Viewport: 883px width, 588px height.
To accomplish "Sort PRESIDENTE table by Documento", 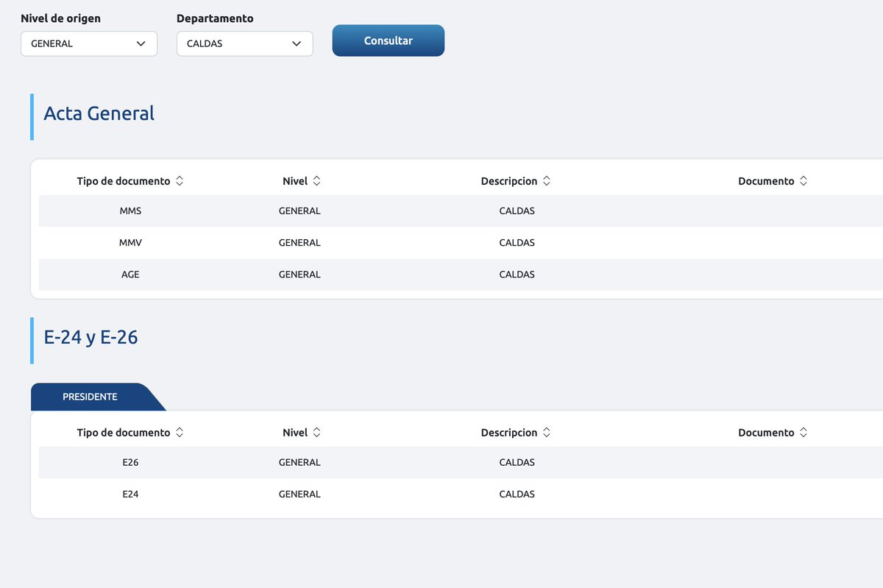I will (773, 433).
